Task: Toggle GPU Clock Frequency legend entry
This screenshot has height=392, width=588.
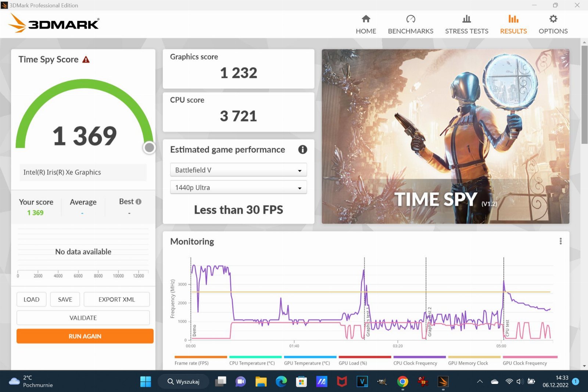Action: (530, 361)
